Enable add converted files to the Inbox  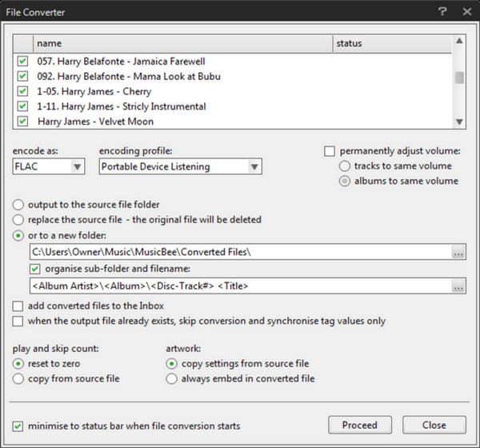pyautogui.click(x=18, y=306)
